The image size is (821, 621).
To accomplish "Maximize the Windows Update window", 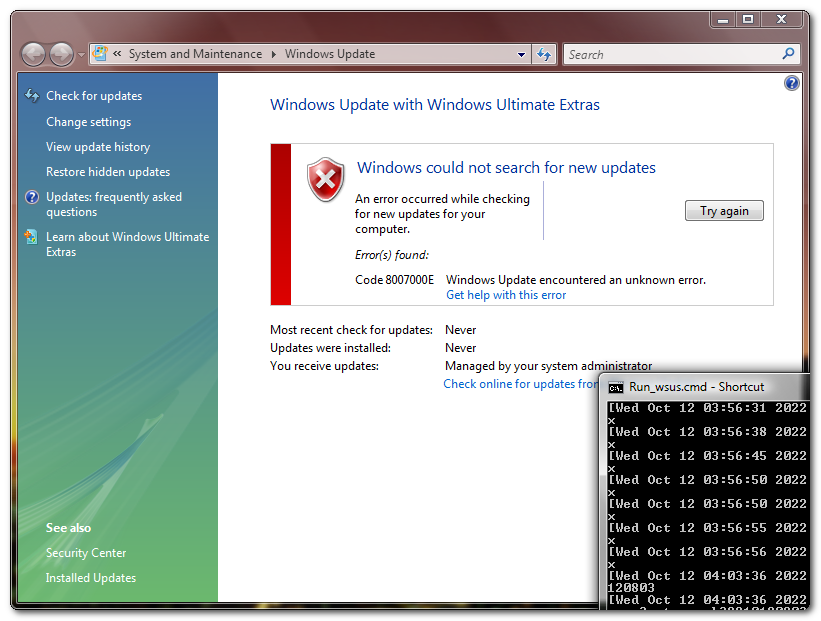I will tap(748, 19).
